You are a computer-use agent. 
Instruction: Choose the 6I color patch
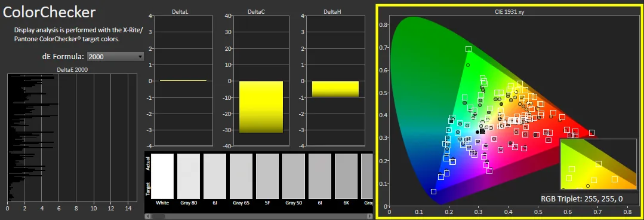pyautogui.click(x=320, y=176)
